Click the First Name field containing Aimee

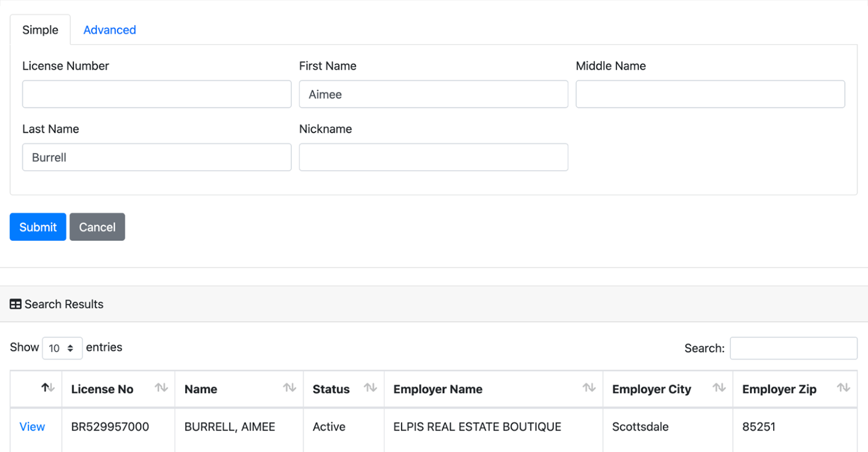[x=433, y=94]
